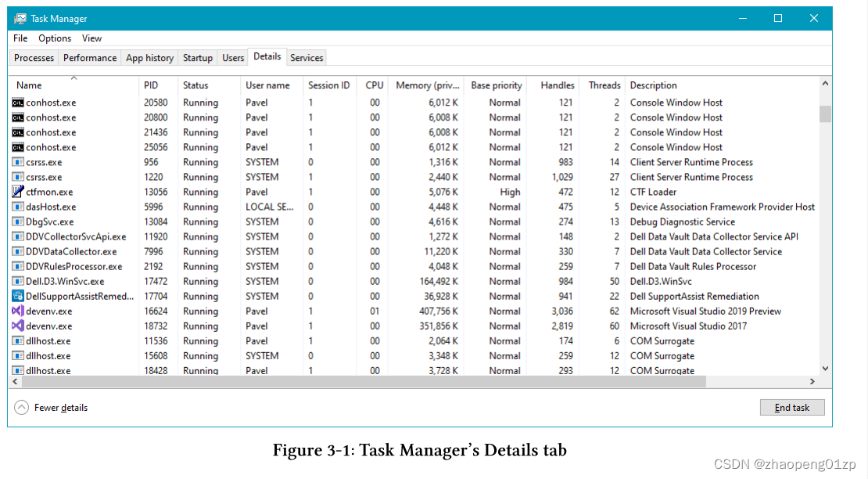
Task: Click the conhost.exe icon for PID 21436
Action: coord(18,132)
